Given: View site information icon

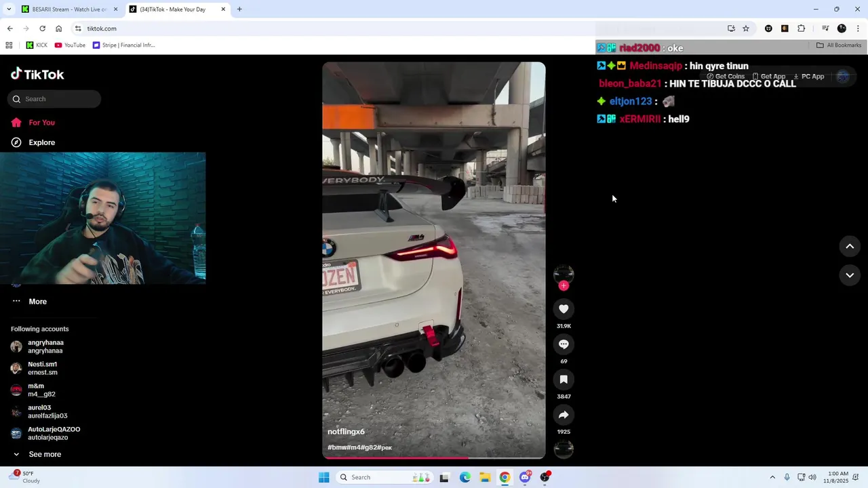Looking at the screenshot, I should [x=78, y=28].
